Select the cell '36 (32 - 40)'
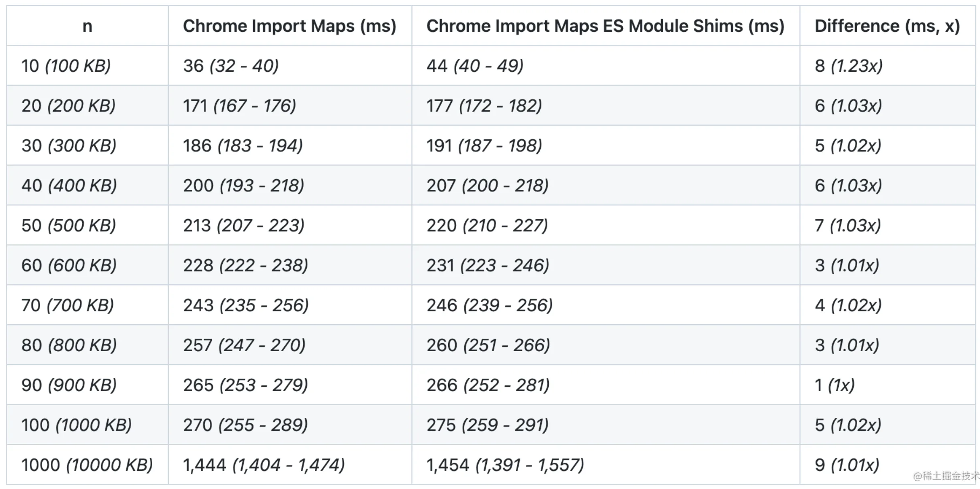This screenshot has height=489, width=980. (x=290, y=65)
